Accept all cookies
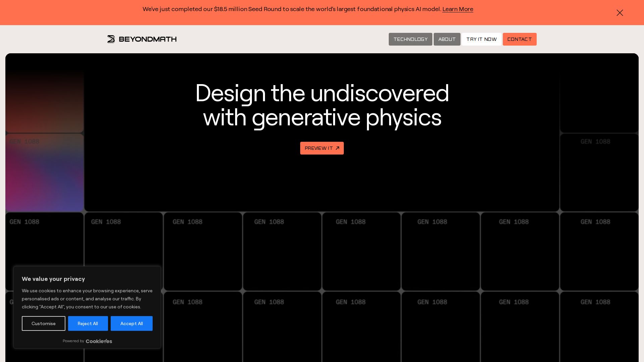This screenshot has width=644, height=362. click(131, 323)
